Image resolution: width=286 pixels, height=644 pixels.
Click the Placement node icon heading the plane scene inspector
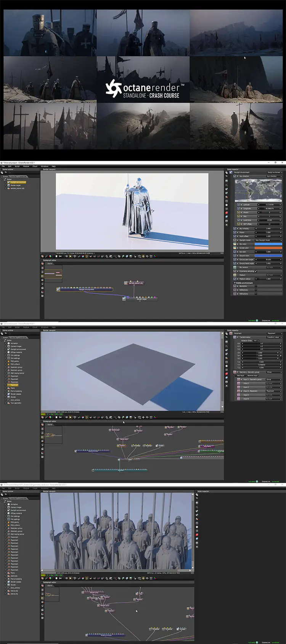(231, 333)
